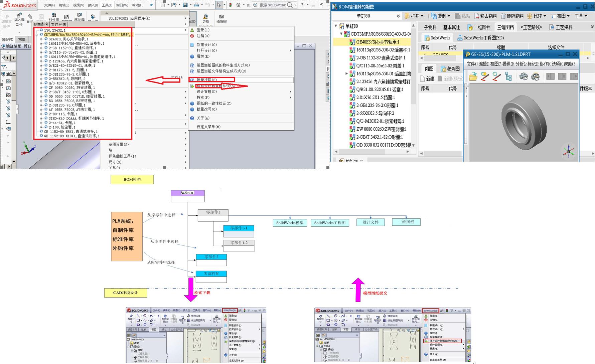Click the structure tree icon in GE-ES viewer toolbar

(508, 76)
